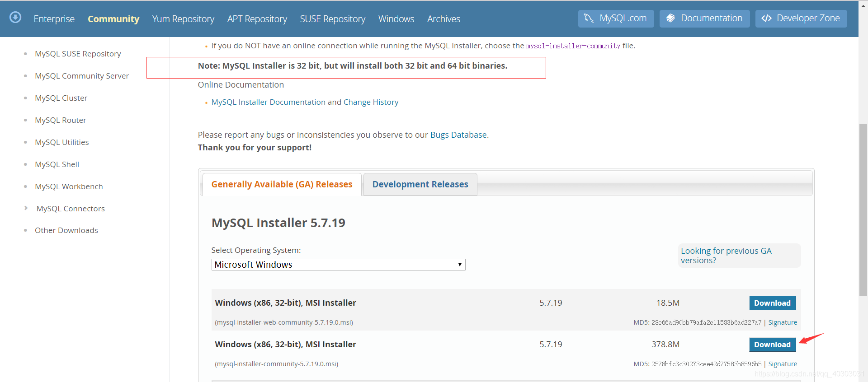Open Archives in the top navigation

[x=443, y=19]
